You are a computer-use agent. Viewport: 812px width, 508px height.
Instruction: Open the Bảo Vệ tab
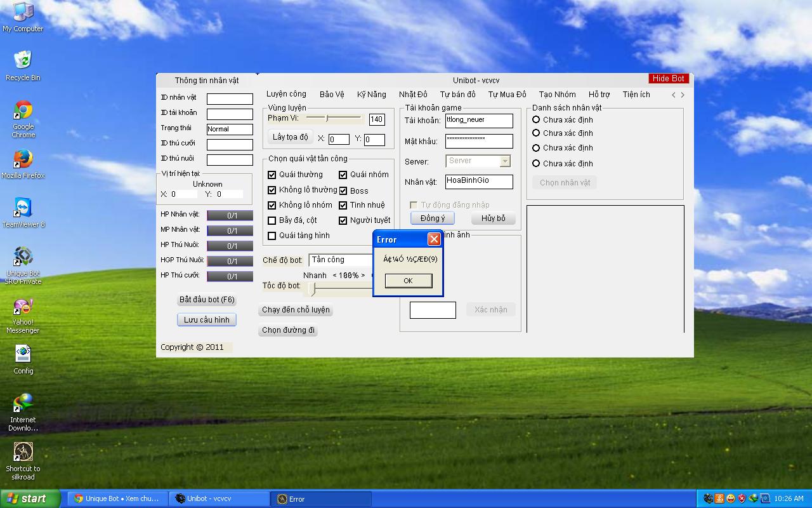[x=332, y=95]
